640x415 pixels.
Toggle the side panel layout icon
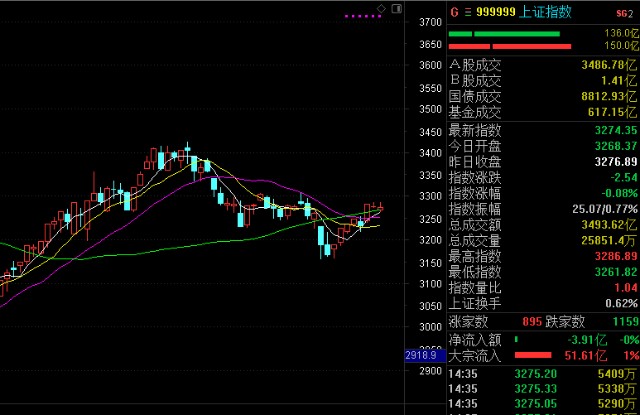[x=396, y=8]
